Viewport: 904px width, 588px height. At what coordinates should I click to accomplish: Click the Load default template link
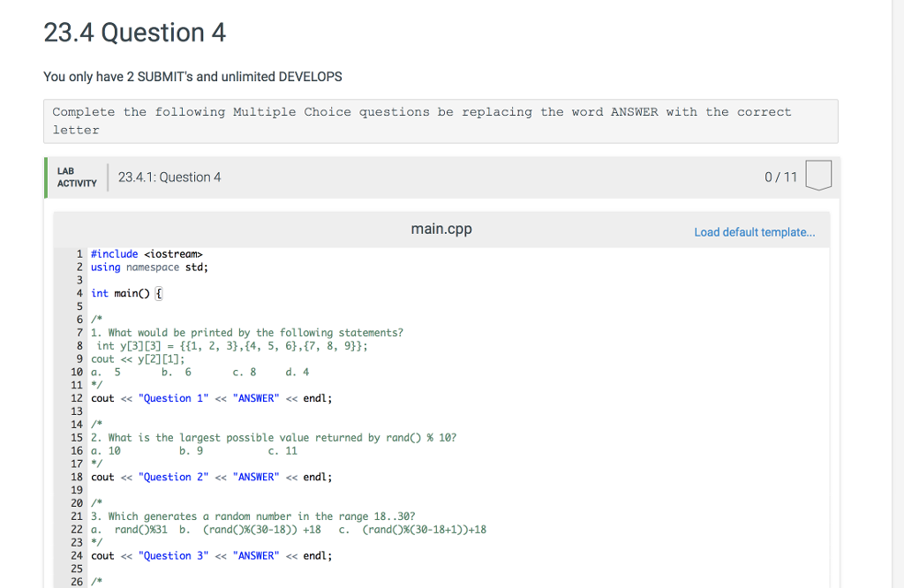click(754, 232)
